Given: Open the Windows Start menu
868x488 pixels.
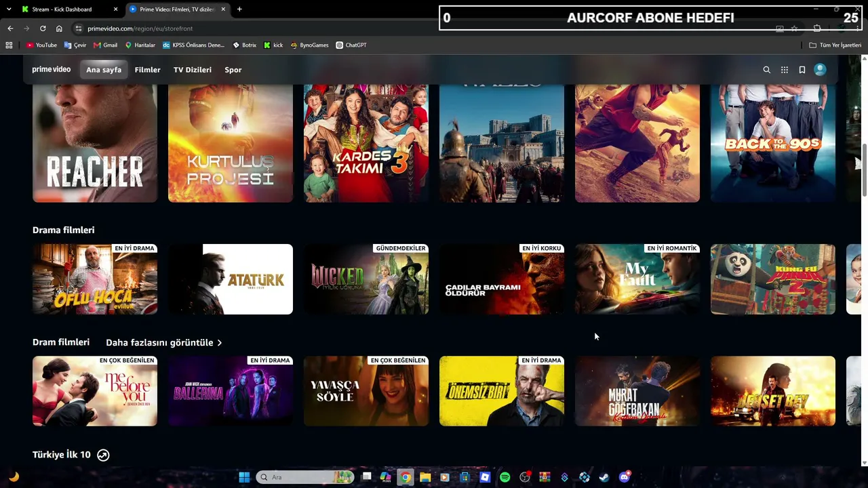Looking at the screenshot, I should tap(244, 477).
